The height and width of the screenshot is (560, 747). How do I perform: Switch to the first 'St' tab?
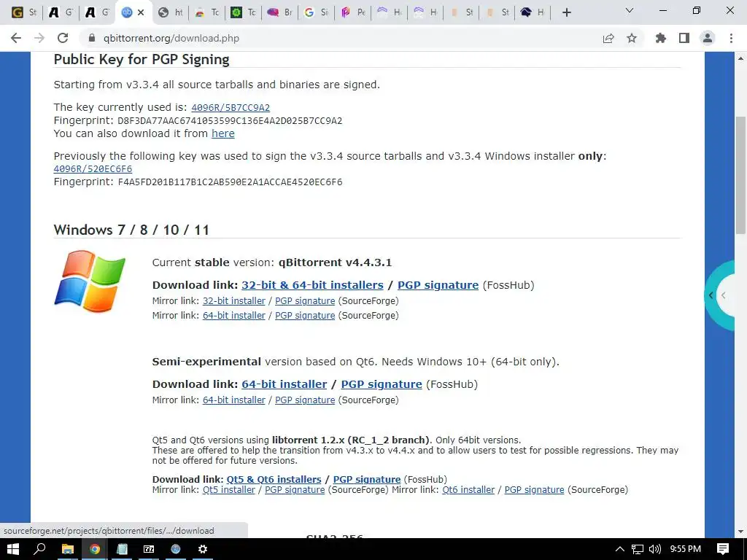tap(24, 12)
